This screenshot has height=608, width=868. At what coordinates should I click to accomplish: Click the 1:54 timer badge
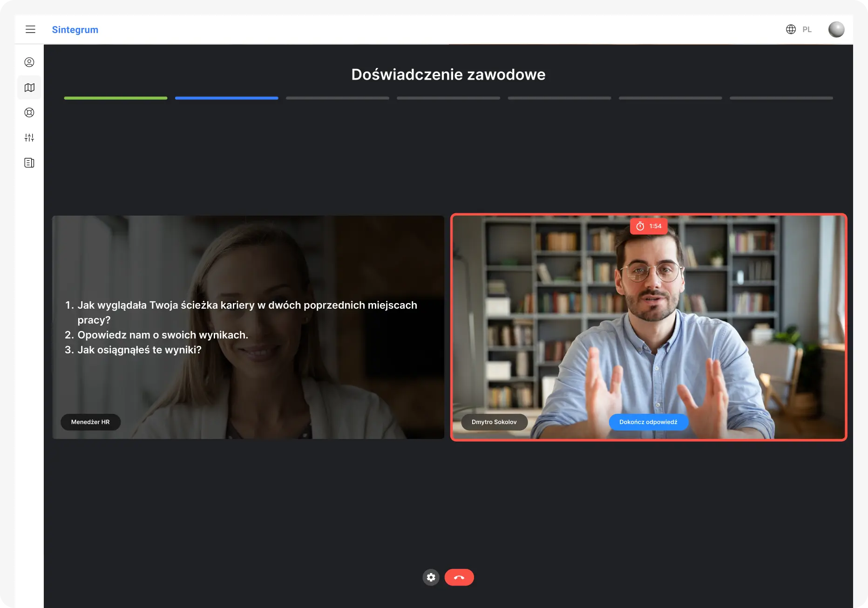click(x=649, y=226)
